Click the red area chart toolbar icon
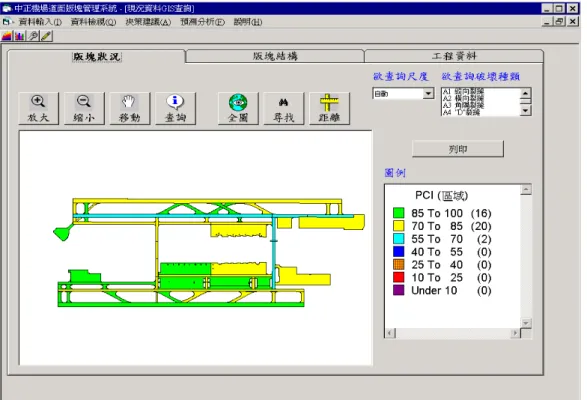587x400 pixels. tap(7, 36)
